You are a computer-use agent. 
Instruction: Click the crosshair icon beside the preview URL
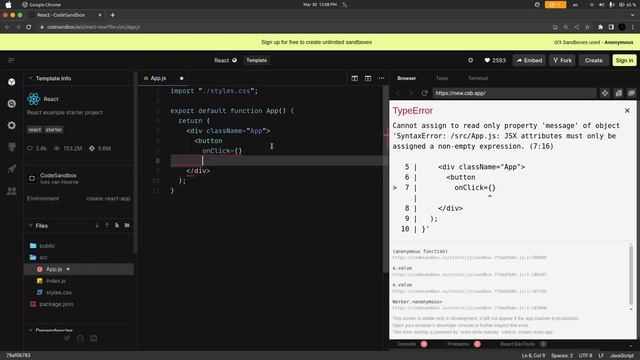pyautogui.click(x=605, y=93)
